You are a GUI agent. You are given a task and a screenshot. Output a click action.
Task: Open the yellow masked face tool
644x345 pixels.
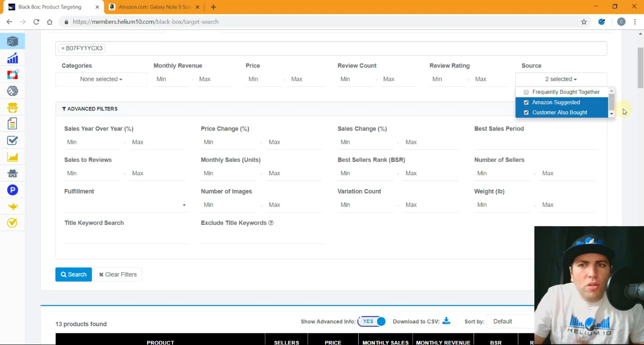(x=13, y=108)
